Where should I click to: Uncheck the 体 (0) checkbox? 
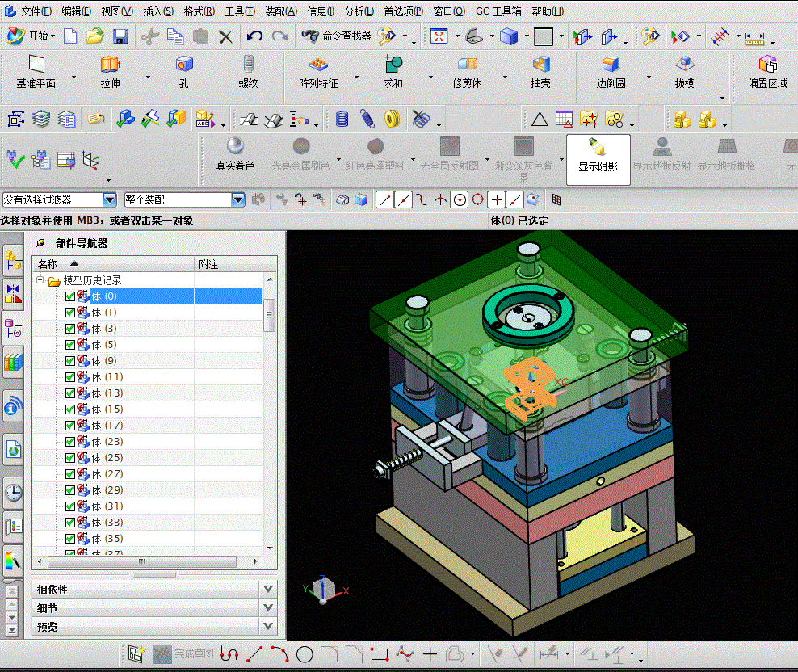(x=70, y=296)
